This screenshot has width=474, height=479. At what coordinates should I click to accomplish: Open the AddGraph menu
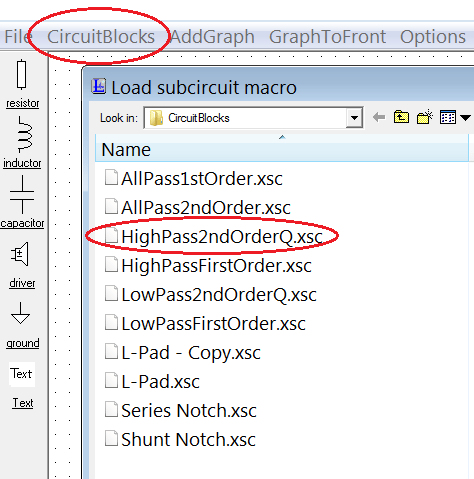click(x=213, y=37)
